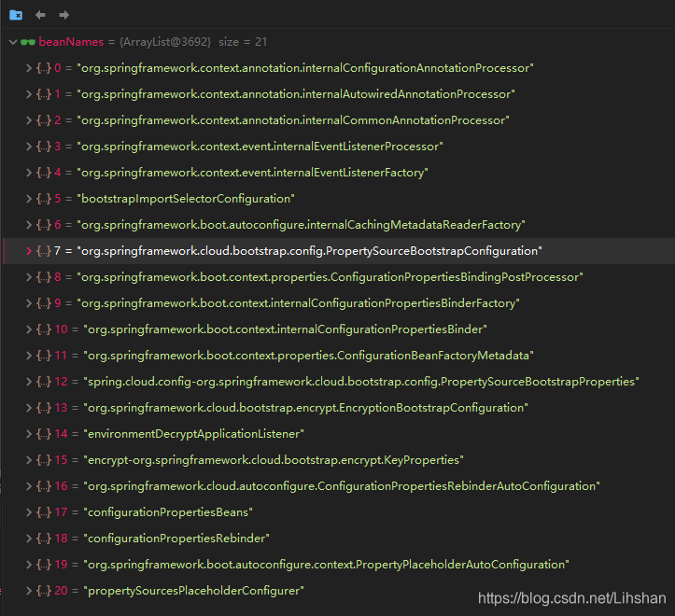Click the {ArrayList@3692} type text

[x=165, y=42]
